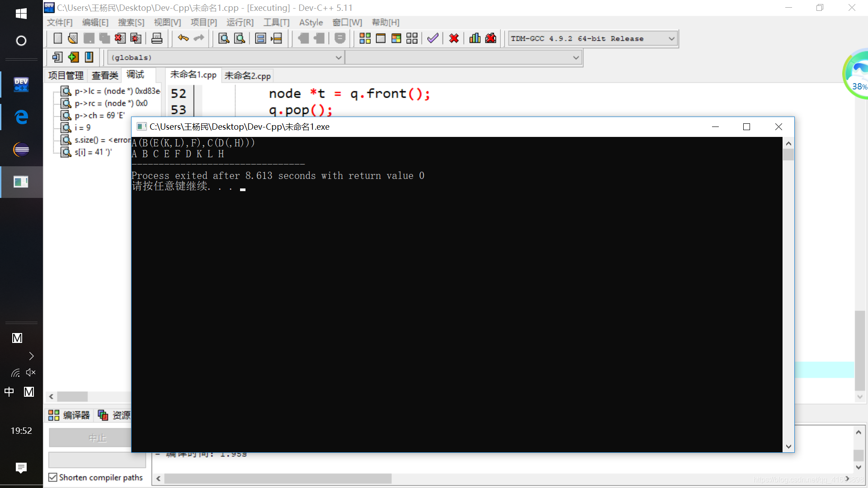Click the Redo arrow icon
Viewport: 868px width, 488px height.
pyautogui.click(x=199, y=38)
